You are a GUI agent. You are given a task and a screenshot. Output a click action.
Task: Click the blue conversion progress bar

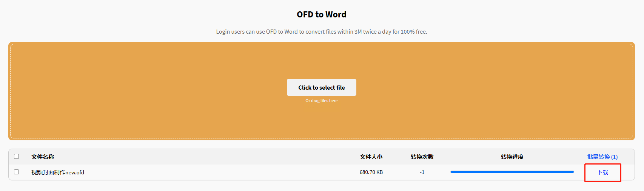click(x=512, y=172)
